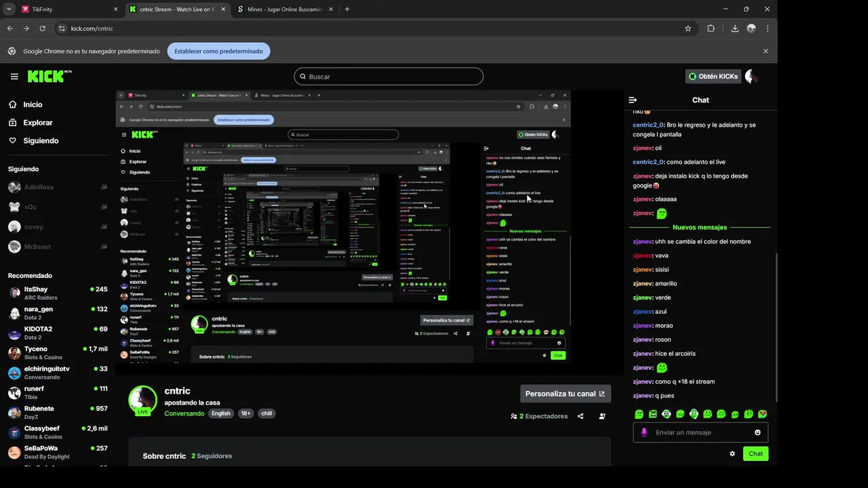Open the tab search dropdown arrow
The image size is (868, 488).
[9, 9]
